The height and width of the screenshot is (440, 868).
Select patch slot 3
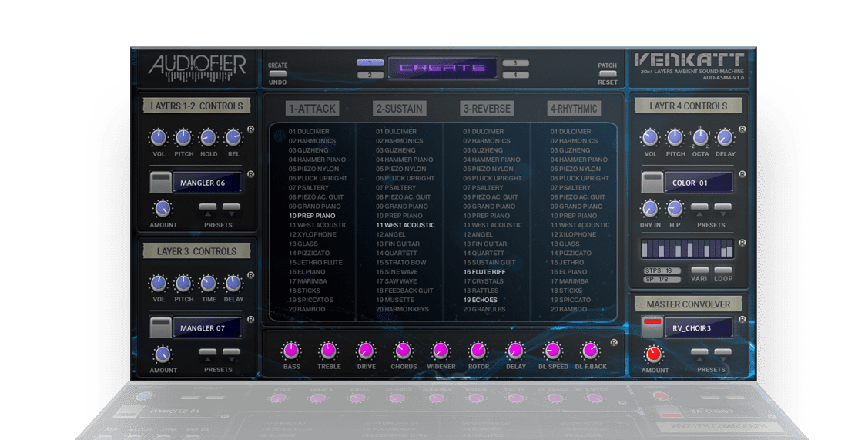(515, 63)
